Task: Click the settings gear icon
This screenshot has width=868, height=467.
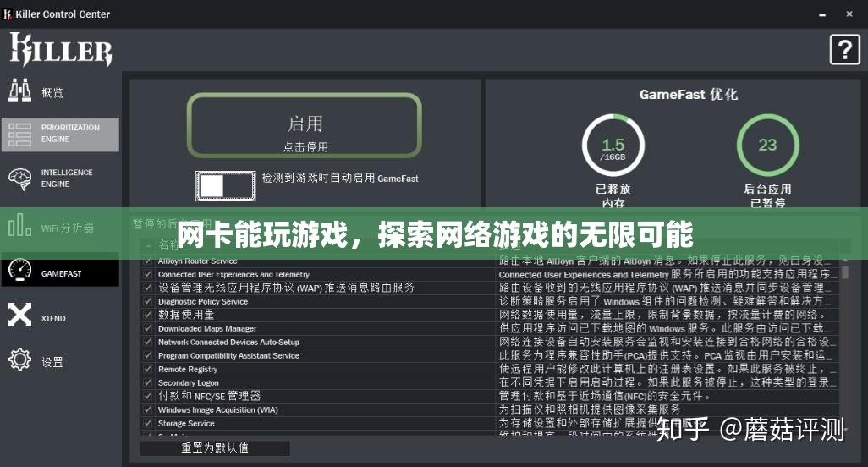Action: coord(20,360)
